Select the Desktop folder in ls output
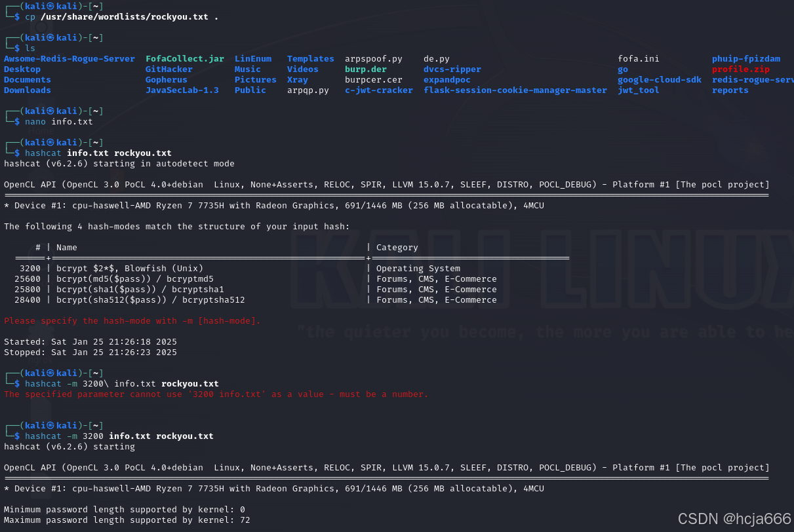Viewport: 794px width, 532px height. (x=22, y=69)
